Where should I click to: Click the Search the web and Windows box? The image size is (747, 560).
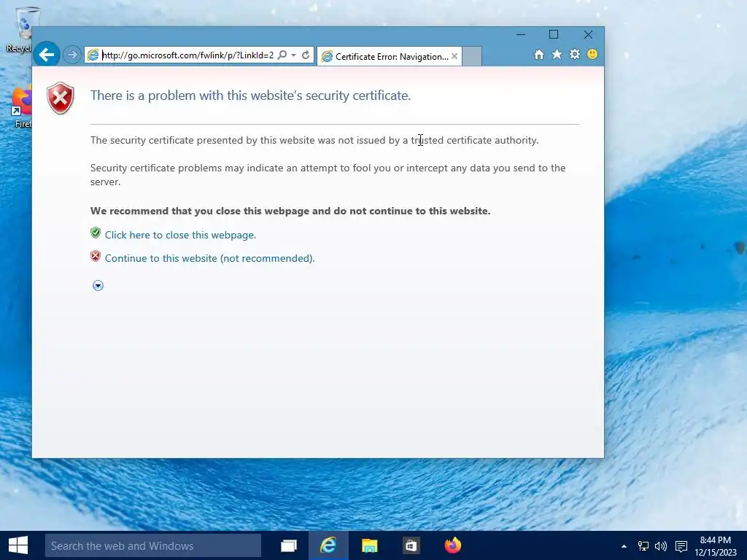[x=153, y=545]
